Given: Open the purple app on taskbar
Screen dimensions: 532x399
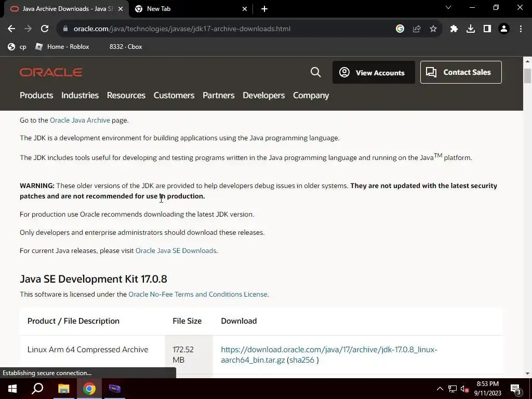Looking at the screenshot, I should 115,389.
